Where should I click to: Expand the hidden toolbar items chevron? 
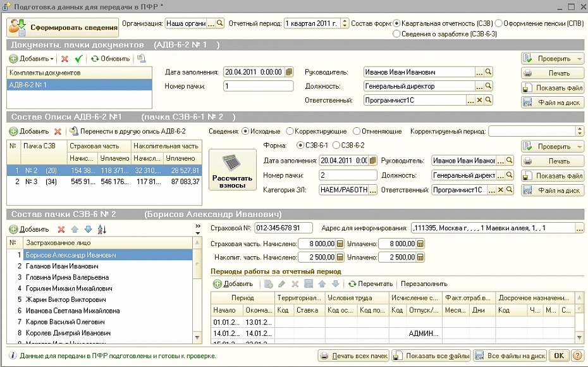198,228
